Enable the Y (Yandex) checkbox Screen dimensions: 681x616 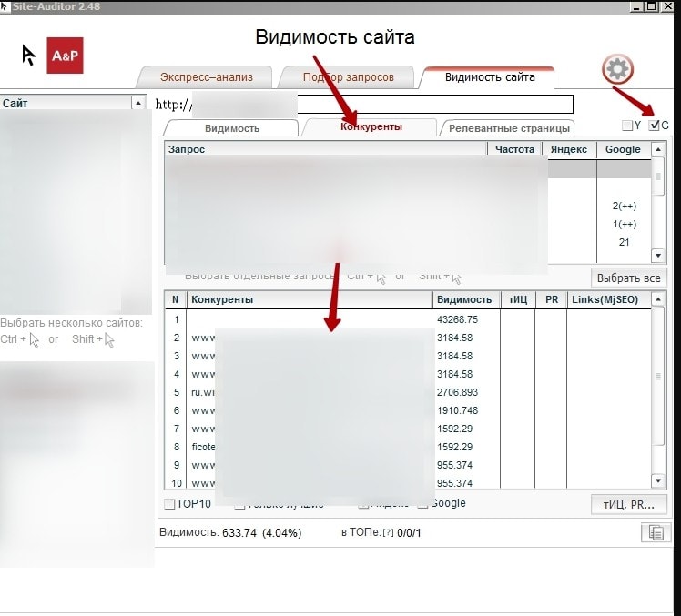click(626, 126)
